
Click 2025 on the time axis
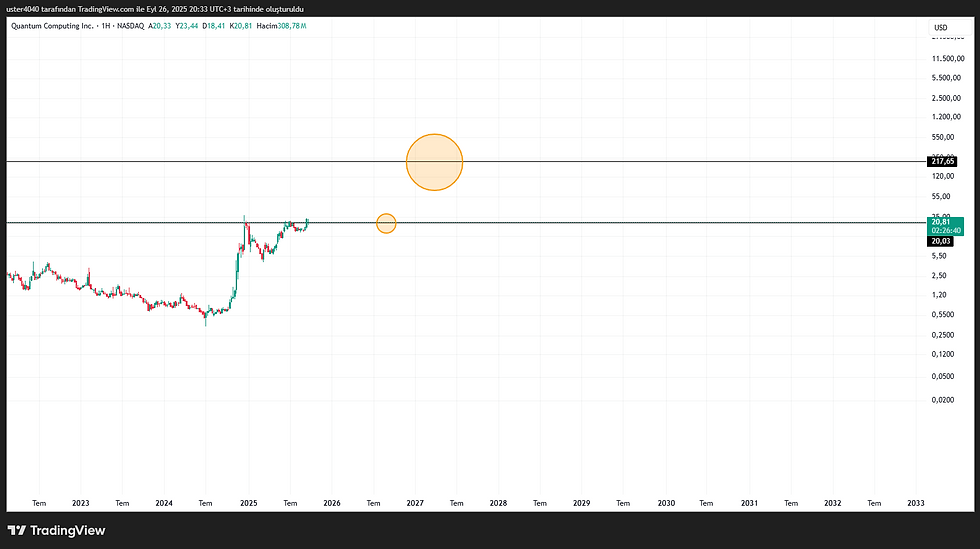pyautogui.click(x=249, y=503)
